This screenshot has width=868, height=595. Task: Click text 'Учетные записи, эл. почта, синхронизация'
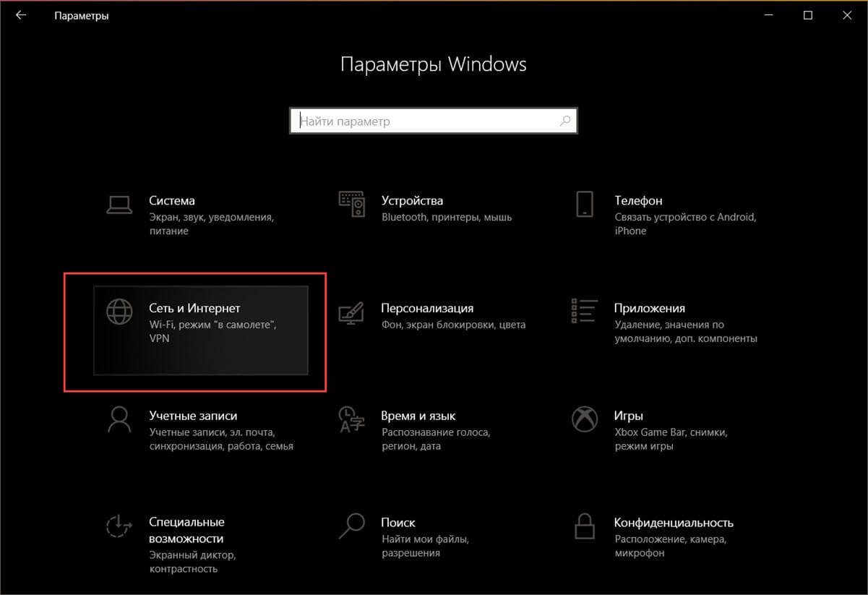pyautogui.click(x=221, y=439)
